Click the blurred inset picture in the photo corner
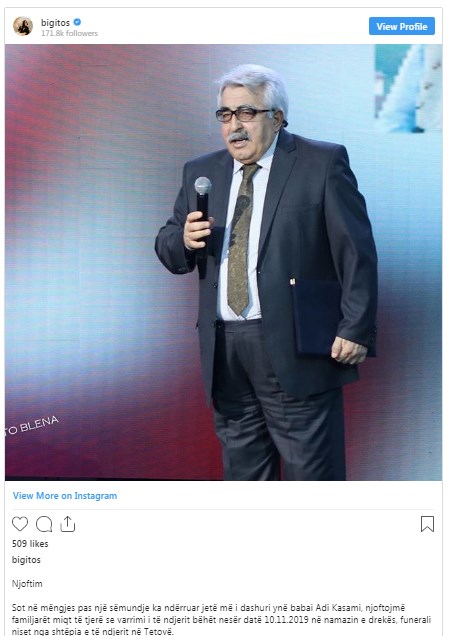 tap(408, 88)
